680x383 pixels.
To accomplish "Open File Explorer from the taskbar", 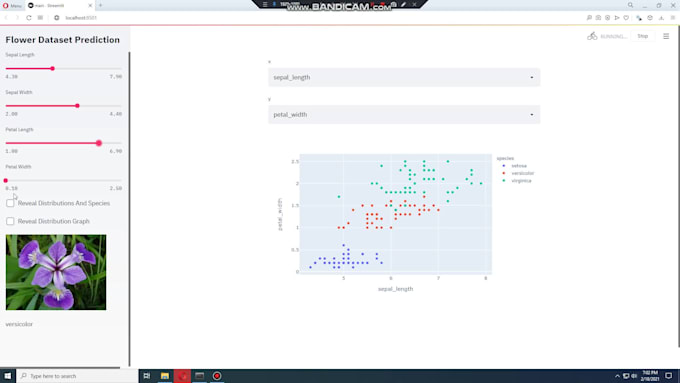I will [x=165, y=376].
